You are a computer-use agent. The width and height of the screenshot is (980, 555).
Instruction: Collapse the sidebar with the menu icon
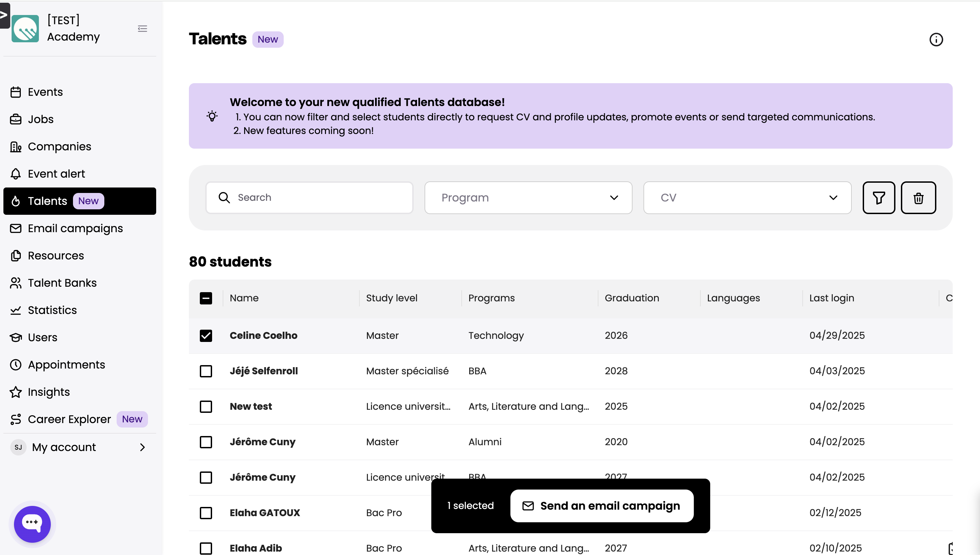pyautogui.click(x=142, y=29)
